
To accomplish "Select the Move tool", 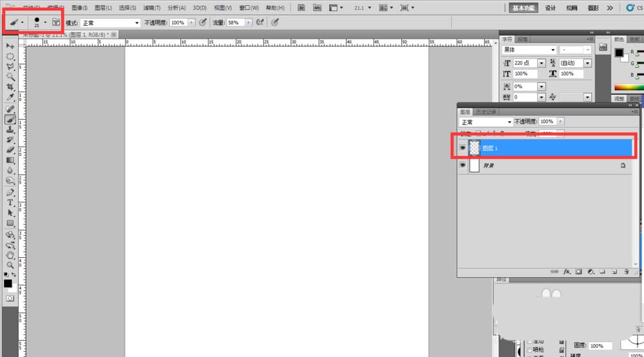I will click(x=10, y=46).
